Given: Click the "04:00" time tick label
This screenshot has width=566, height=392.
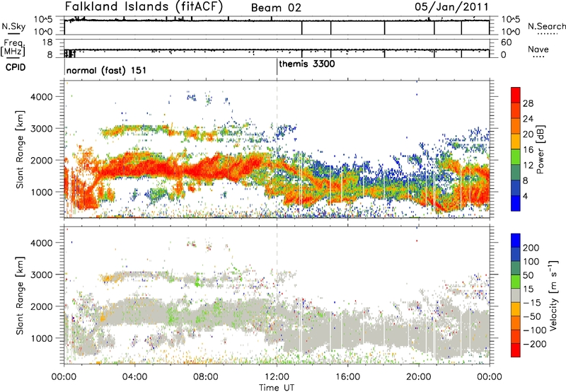Looking at the screenshot, I should click(134, 377).
